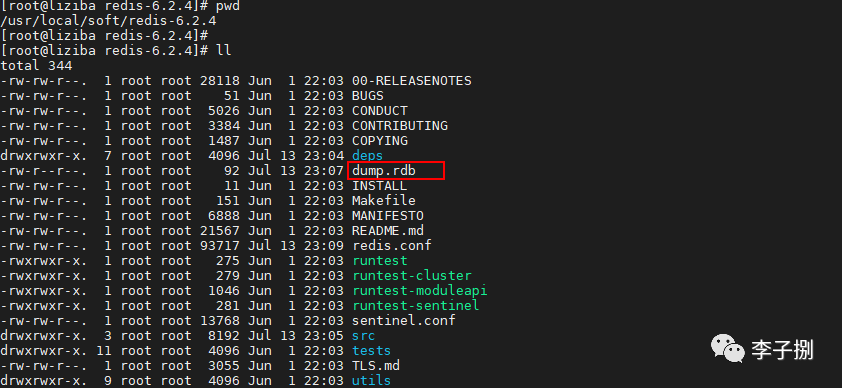
Task: Select the deps directory name
Action: point(368,156)
